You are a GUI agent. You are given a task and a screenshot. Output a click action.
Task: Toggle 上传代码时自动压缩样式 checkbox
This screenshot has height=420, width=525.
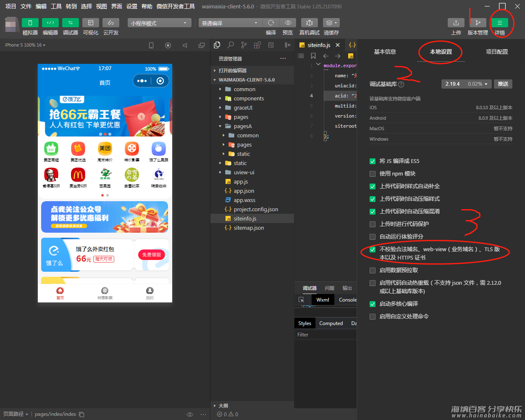point(373,199)
